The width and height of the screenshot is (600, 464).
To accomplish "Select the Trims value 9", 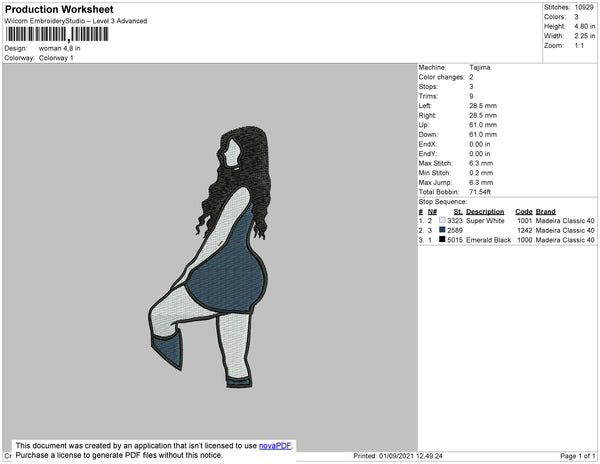I will pyautogui.click(x=471, y=96).
